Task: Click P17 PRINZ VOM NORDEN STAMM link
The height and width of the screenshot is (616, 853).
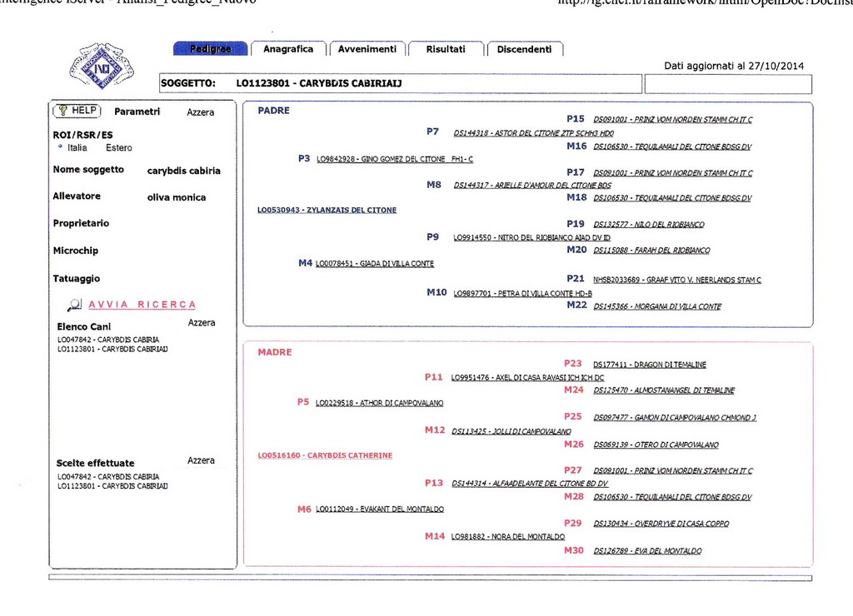Action: (x=673, y=173)
